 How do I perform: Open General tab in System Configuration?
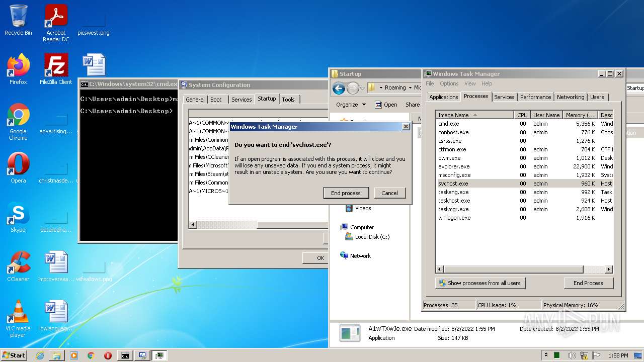click(x=195, y=100)
